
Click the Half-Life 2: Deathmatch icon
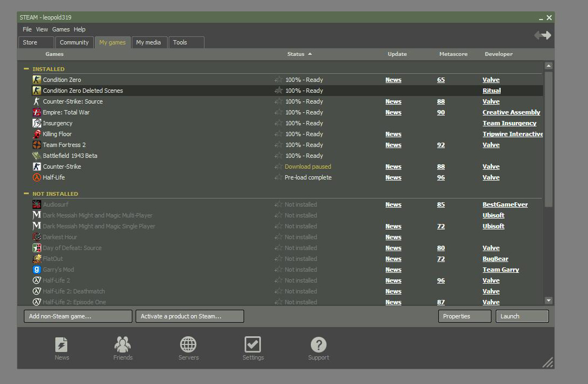[37, 292]
